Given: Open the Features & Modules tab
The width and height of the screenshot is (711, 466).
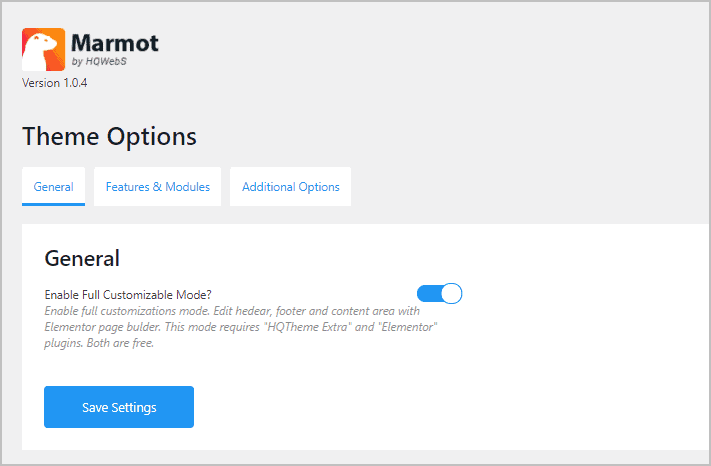Looking at the screenshot, I should click(x=158, y=187).
